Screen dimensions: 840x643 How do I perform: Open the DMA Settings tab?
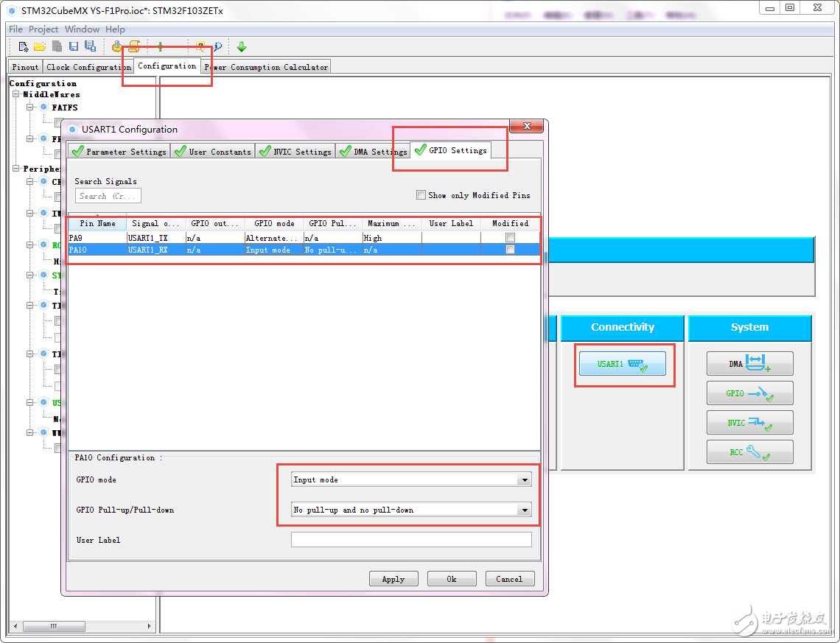(x=374, y=152)
